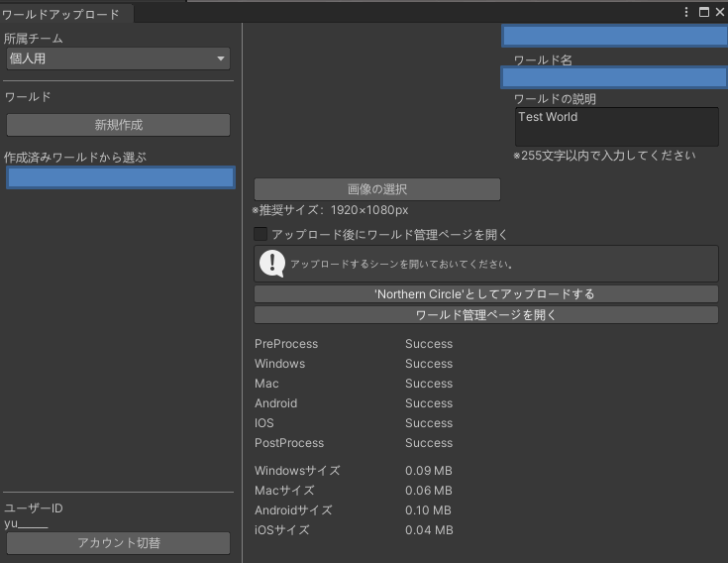Open the 所属チーム dropdown showing 個人用
The image size is (728, 563).
click(117, 58)
